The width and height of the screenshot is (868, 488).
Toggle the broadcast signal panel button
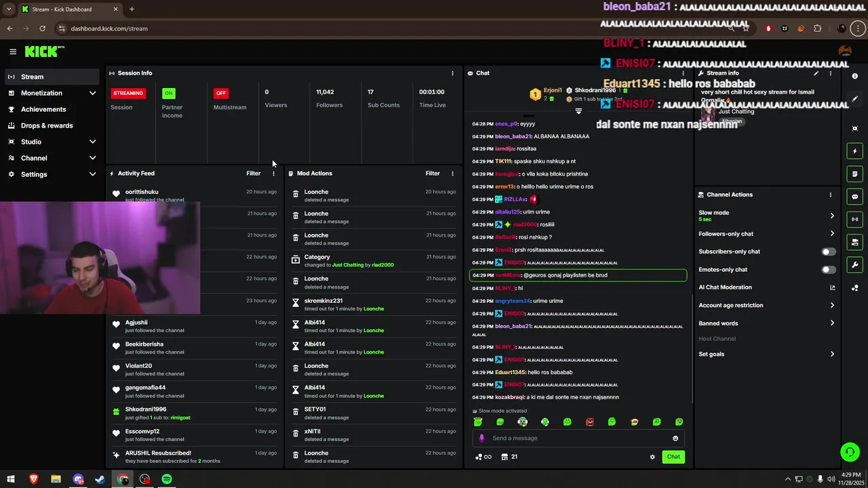point(855,219)
